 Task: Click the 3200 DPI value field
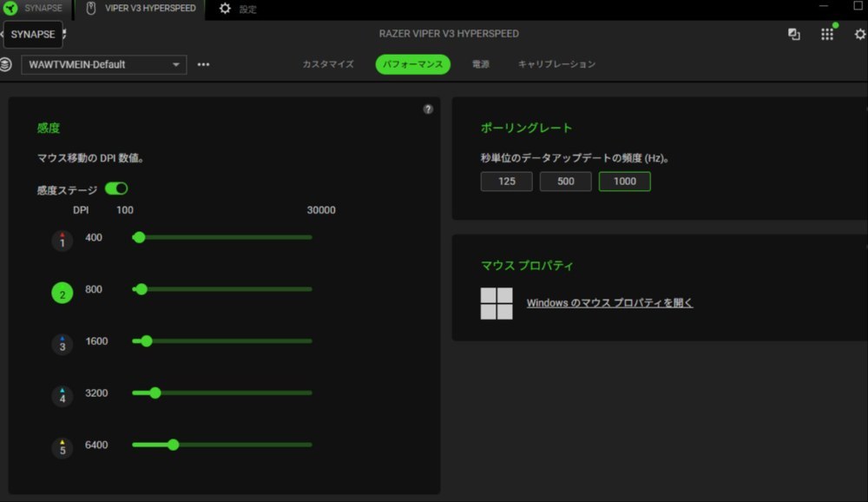click(x=96, y=393)
